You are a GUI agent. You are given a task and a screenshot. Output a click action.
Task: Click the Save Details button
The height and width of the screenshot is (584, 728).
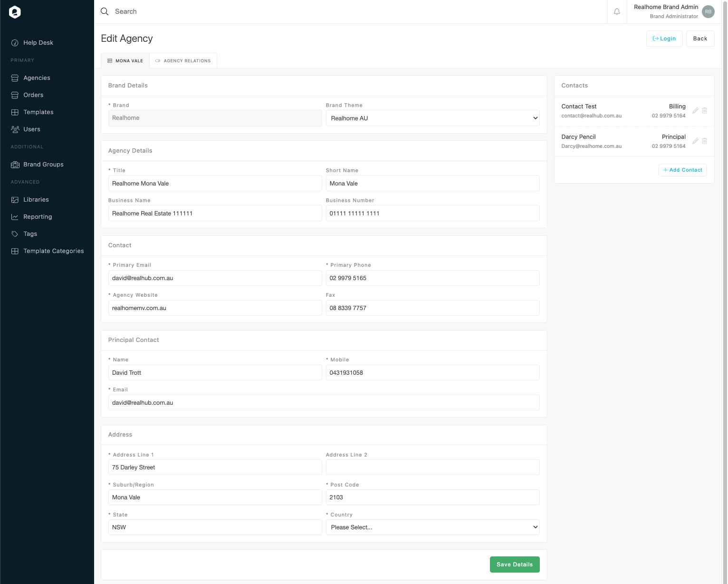(515, 565)
